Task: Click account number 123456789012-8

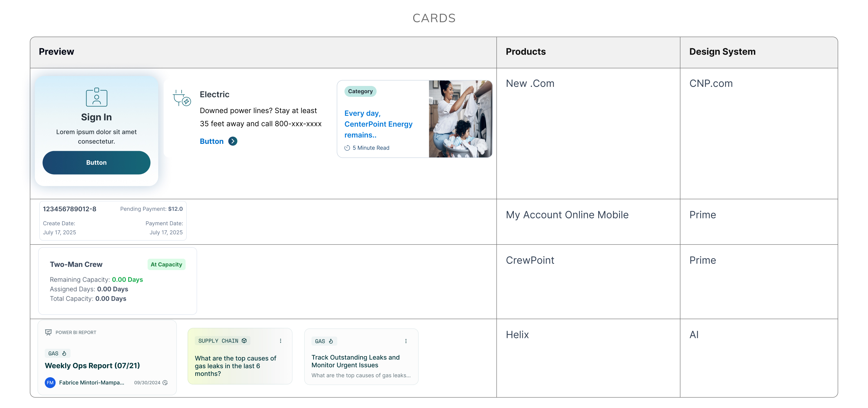Action: [69, 209]
